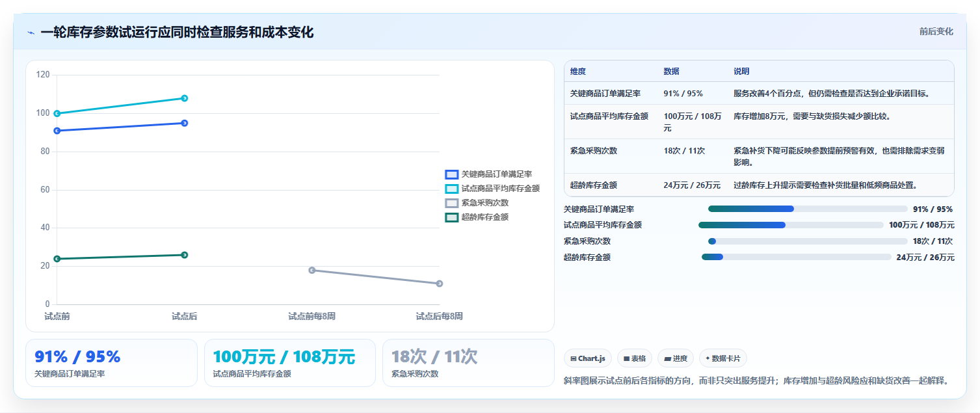
Task: Click the green line's 试点后 data point at 26
Action: pos(185,255)
